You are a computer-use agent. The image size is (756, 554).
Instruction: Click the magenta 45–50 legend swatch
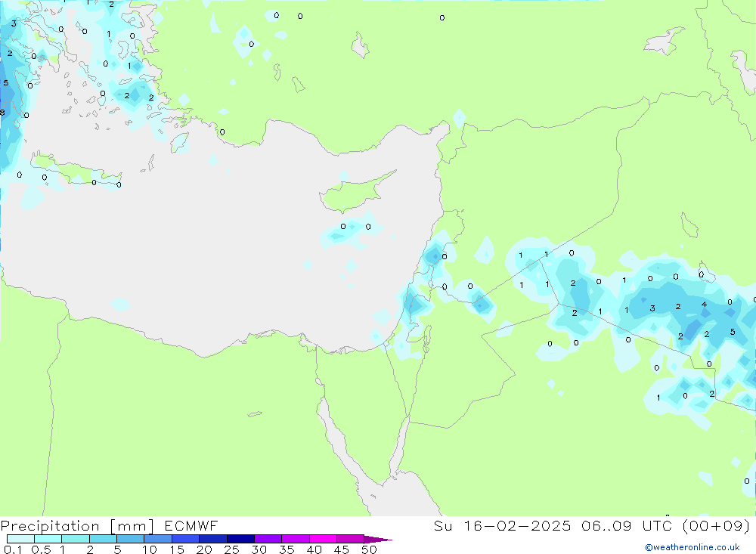pos(350,540)
